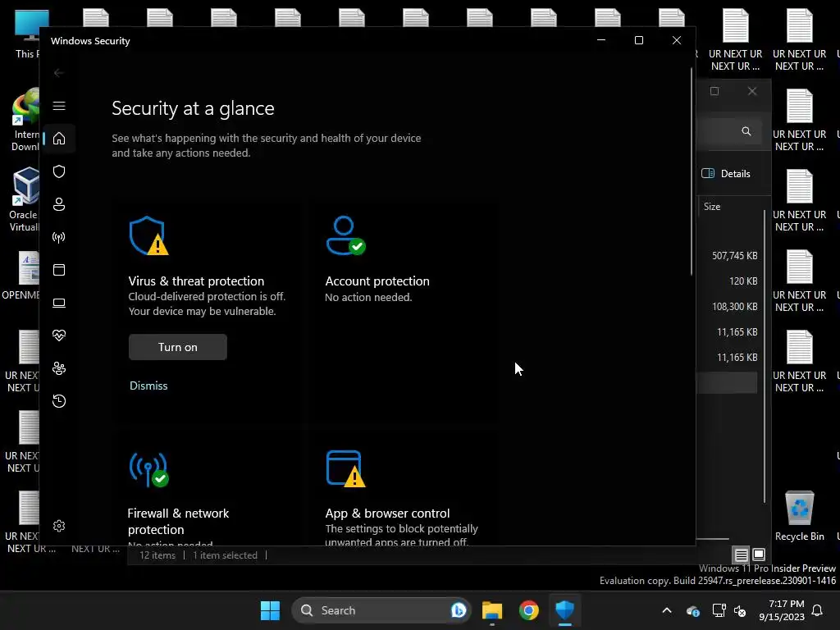Open App & browser control sidebar icon
The image size is (840, 630).
point(59,270)
